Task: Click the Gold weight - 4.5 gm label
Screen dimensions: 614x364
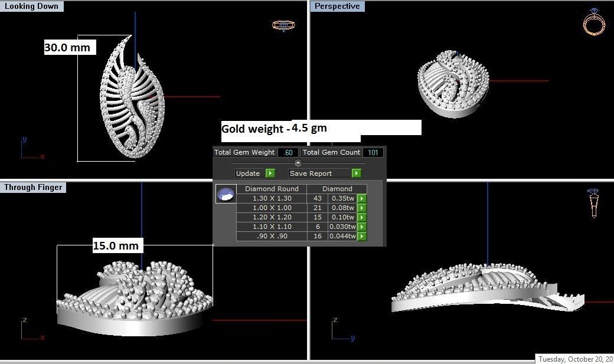Action: coord(274,129)
